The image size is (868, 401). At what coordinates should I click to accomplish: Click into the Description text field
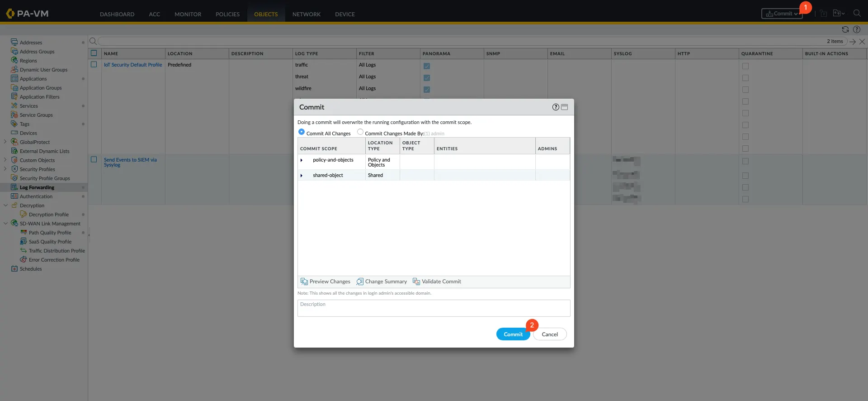click(434, 308)
